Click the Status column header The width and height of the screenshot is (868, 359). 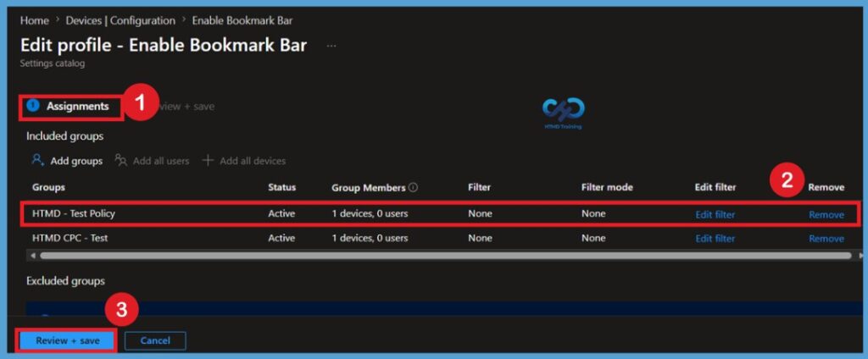point(281,187)
